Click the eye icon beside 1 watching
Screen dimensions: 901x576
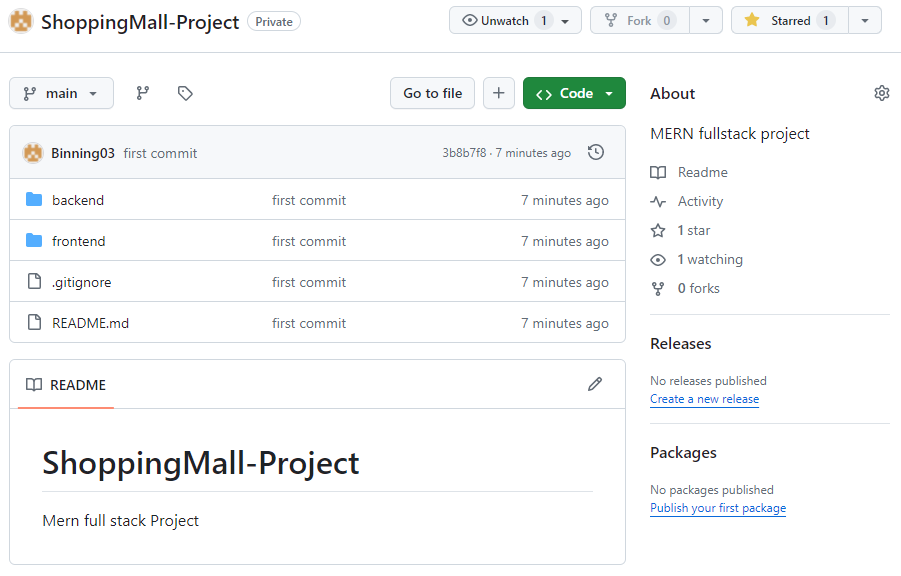click(658, 260)
